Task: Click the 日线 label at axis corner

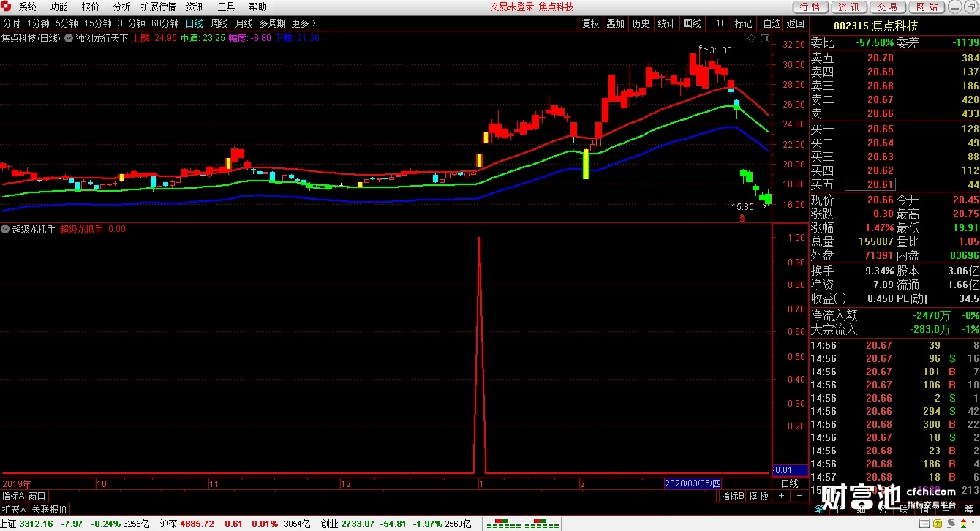Action: 790,483
